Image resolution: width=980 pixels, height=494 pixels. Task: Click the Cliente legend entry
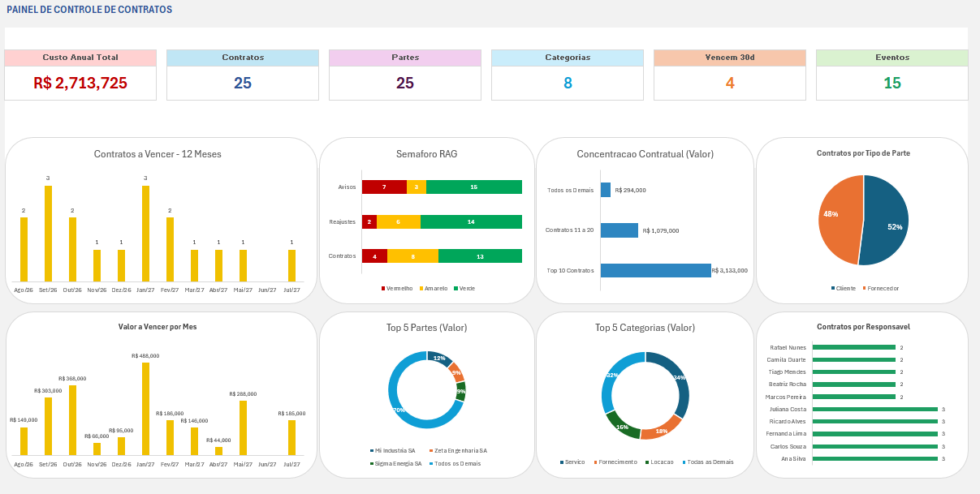pos(844,288)
